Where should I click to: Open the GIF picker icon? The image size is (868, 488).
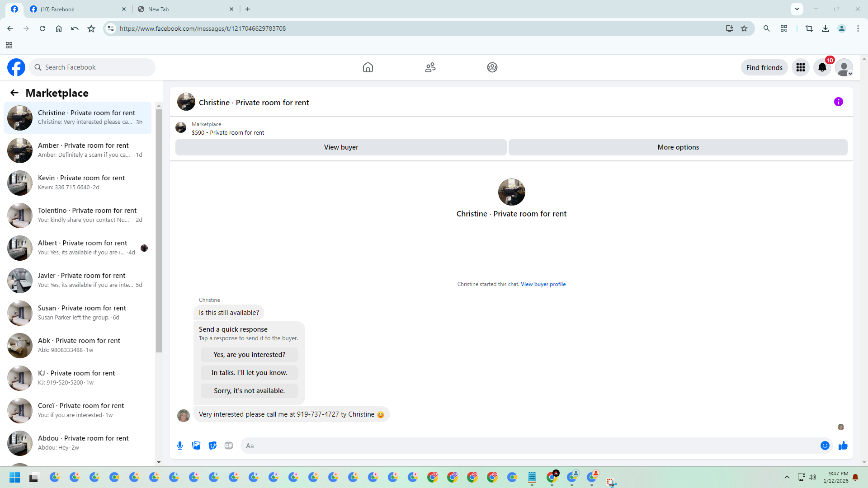coord(229,446)
